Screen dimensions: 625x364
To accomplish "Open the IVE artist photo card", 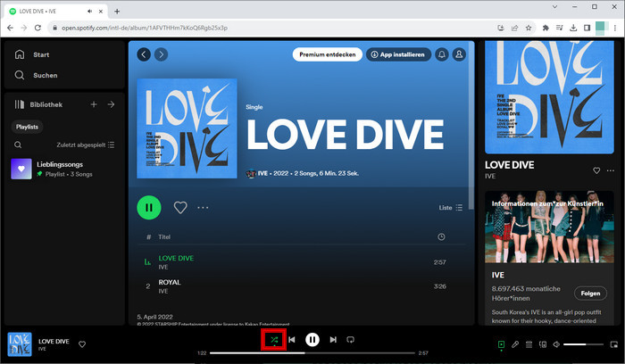I will click(549, 227).
